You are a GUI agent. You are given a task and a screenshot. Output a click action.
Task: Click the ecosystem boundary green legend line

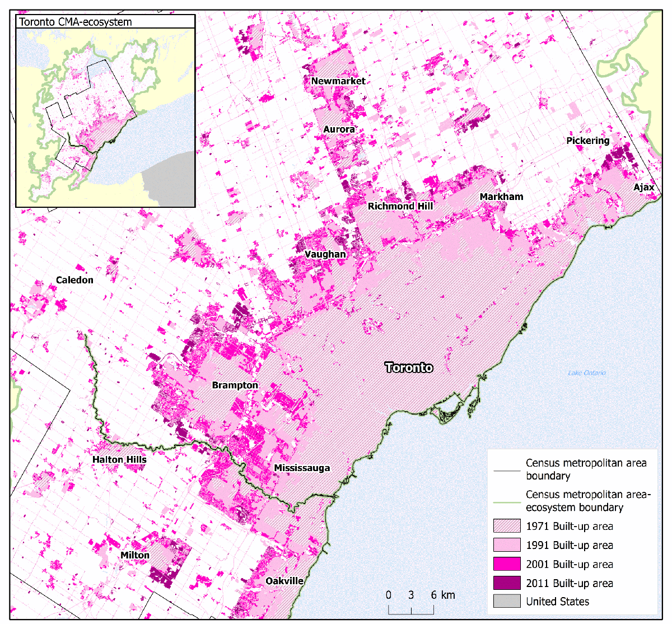(507, 501)
